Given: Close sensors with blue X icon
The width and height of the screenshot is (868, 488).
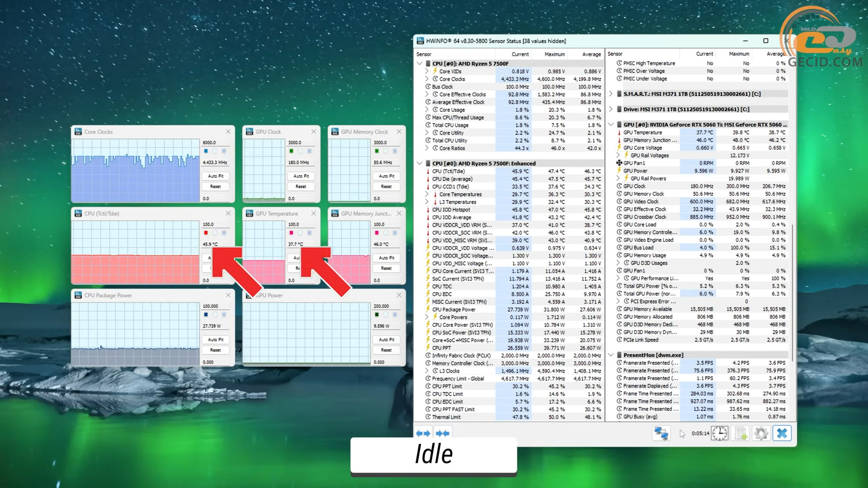Looking at the screenshot, I should [x=782, y=433].
